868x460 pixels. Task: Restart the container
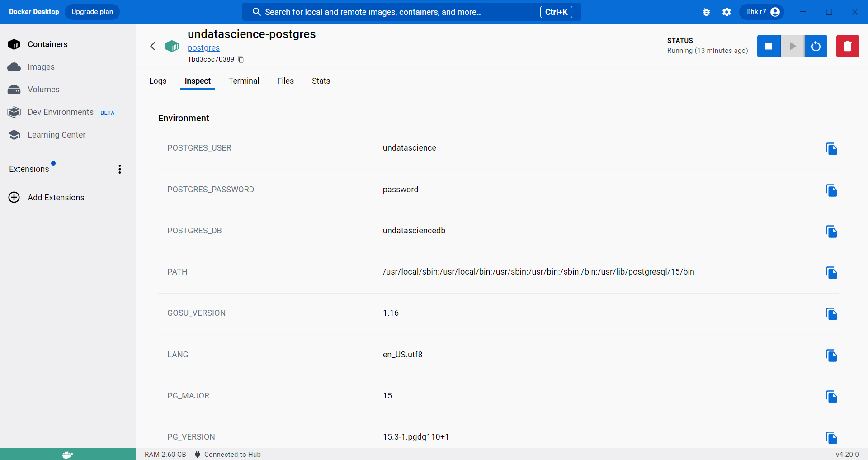point(816,46)
